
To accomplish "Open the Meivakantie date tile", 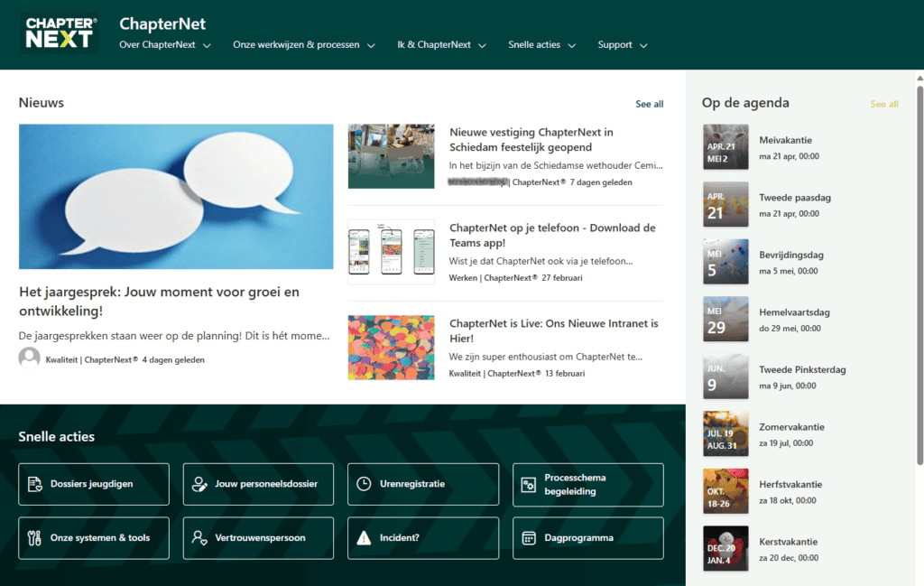I will (725, 147).
